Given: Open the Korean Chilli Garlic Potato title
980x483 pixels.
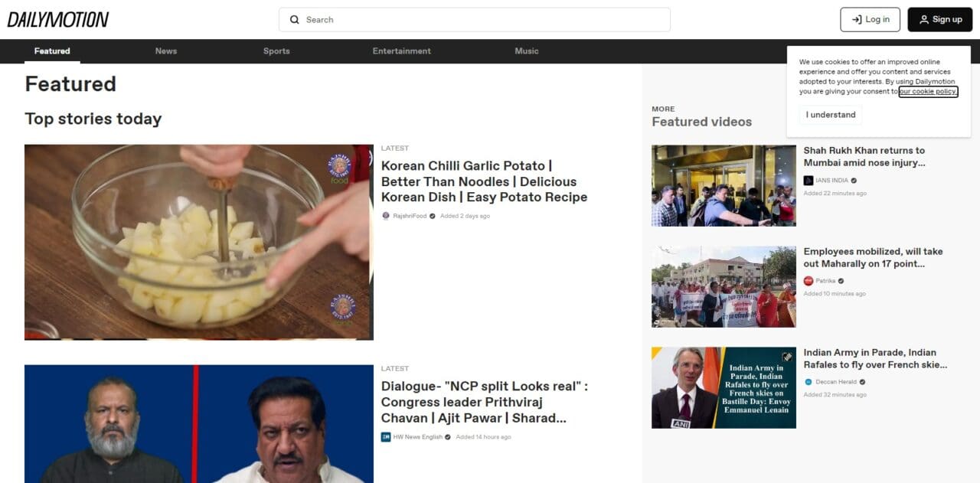Looking at the screenshot, I should [x=485, y=181].
